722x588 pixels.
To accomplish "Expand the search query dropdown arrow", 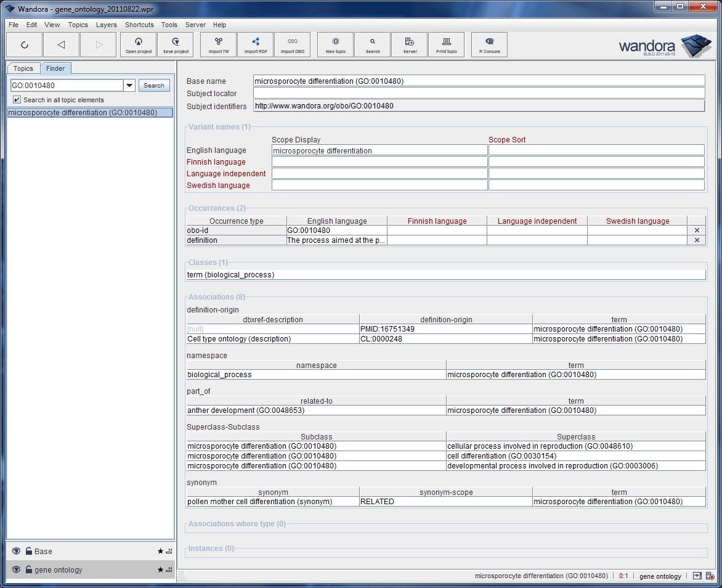I will point(129,86).
